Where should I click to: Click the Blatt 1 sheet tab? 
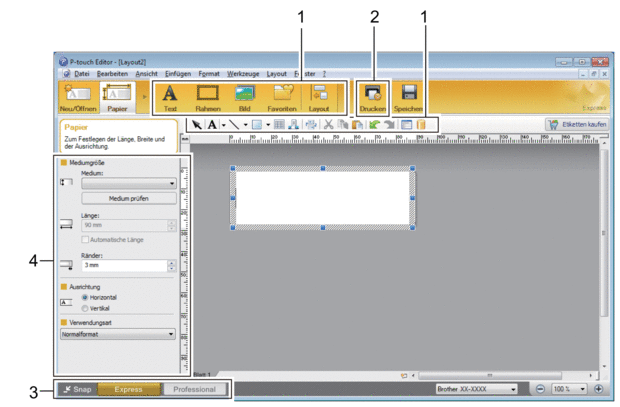pyautogui.click(x=202, y=374)
